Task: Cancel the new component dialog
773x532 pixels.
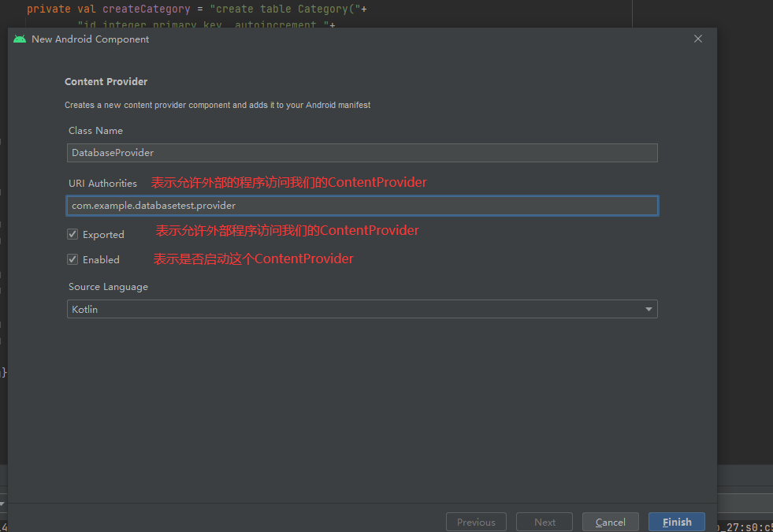Action: point(611,522)
